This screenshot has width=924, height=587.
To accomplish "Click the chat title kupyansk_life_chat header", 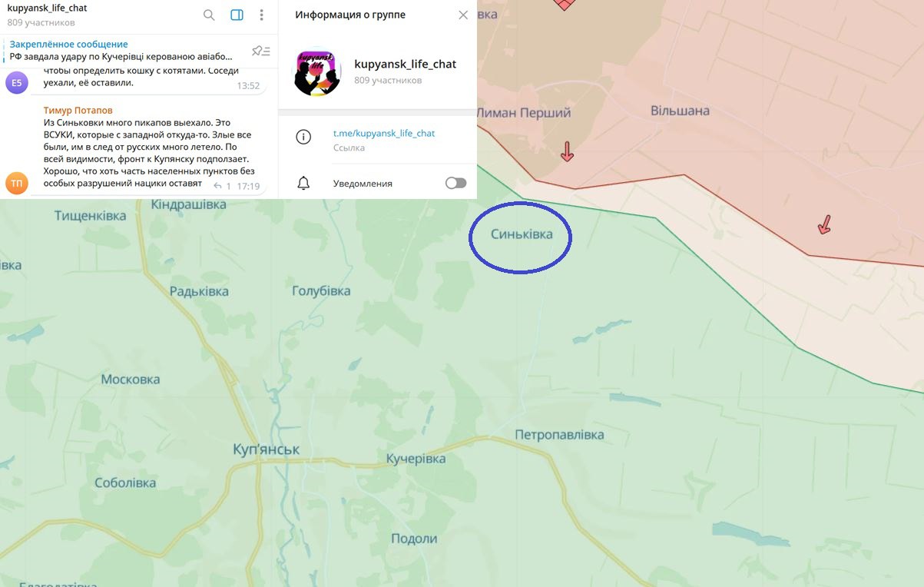I will pos(47,8).
